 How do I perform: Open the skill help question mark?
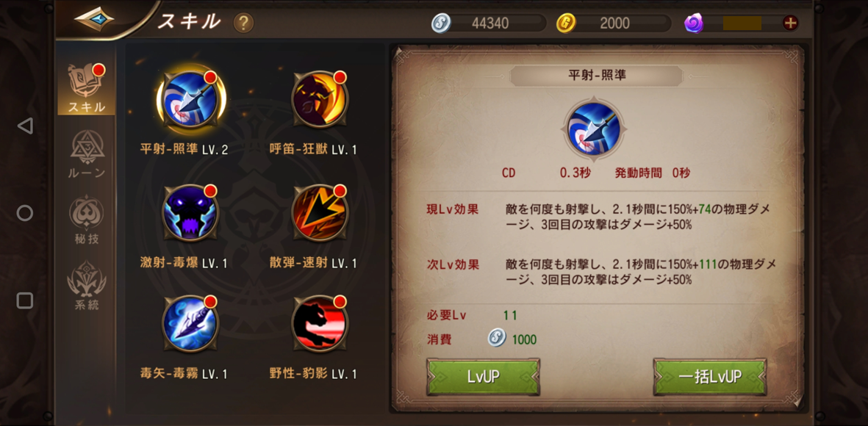(x=243, y=23)
